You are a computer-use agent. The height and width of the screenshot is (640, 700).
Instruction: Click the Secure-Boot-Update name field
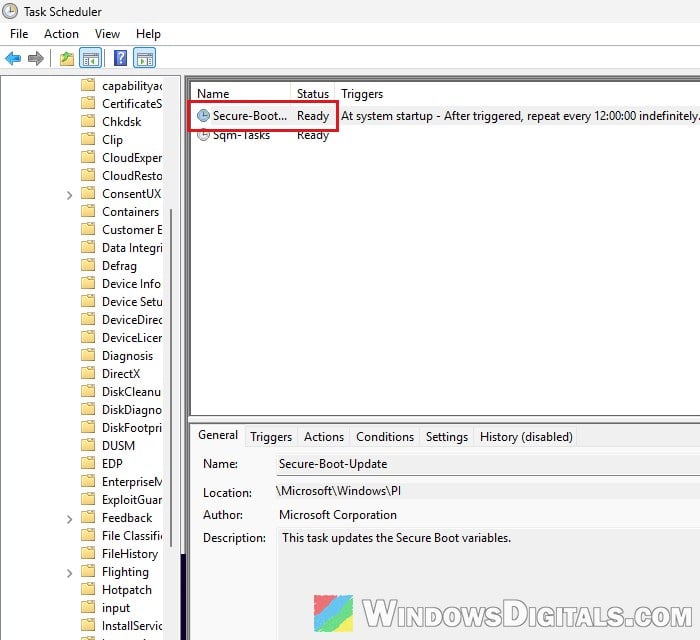(x=488, y=464)
